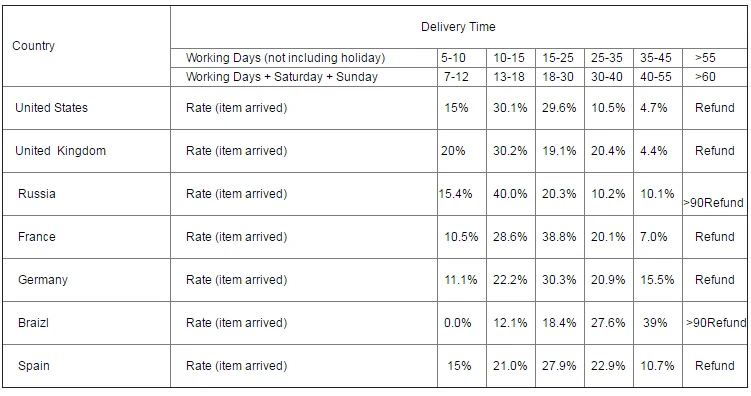
Task: Click the Working Days (not including holiday) label
Action: (x=285, y=58)
